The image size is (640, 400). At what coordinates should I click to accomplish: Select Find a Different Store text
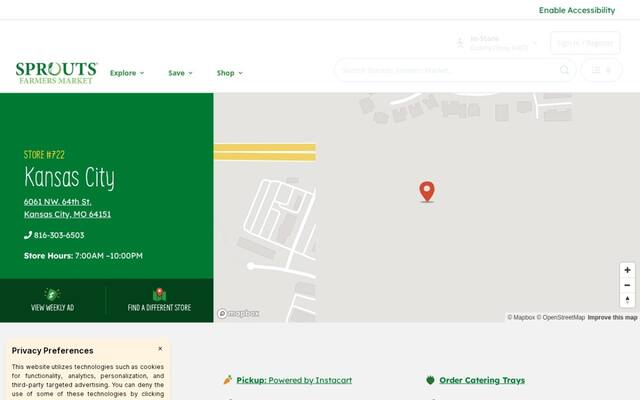159,308
